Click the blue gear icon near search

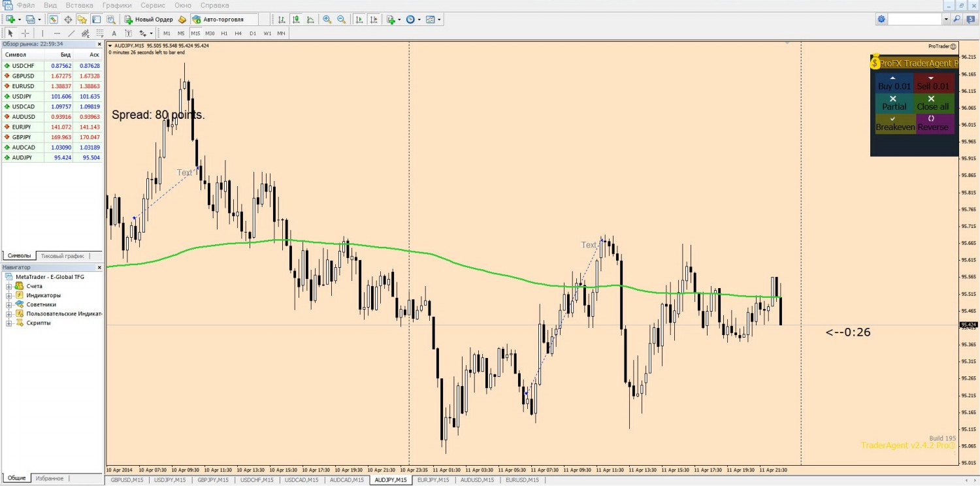coord(882,20)
